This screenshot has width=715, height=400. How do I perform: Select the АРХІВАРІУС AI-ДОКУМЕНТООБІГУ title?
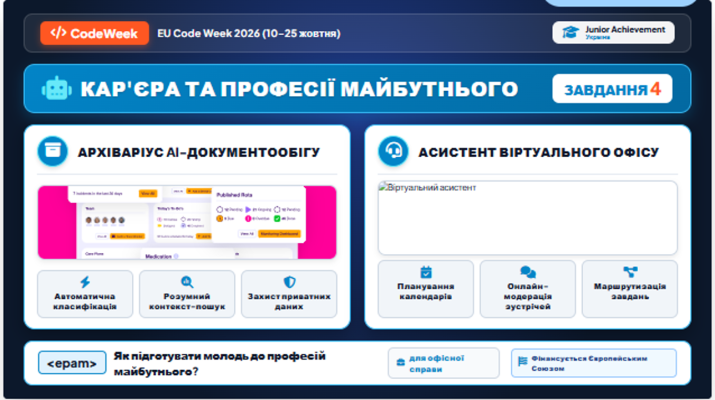point(199,152)
